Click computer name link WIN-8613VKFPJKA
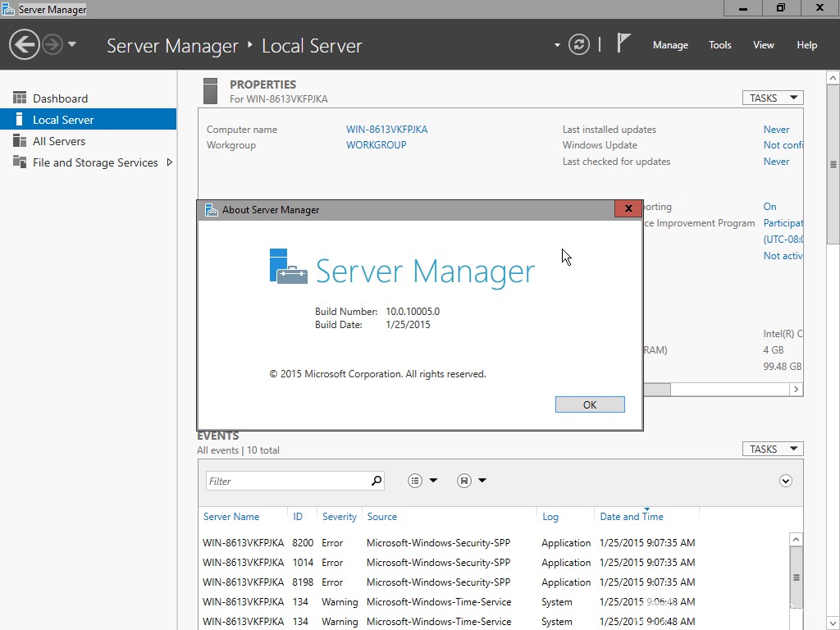The height and width of the screenshot is (630, 840). [x=386, y=129]
